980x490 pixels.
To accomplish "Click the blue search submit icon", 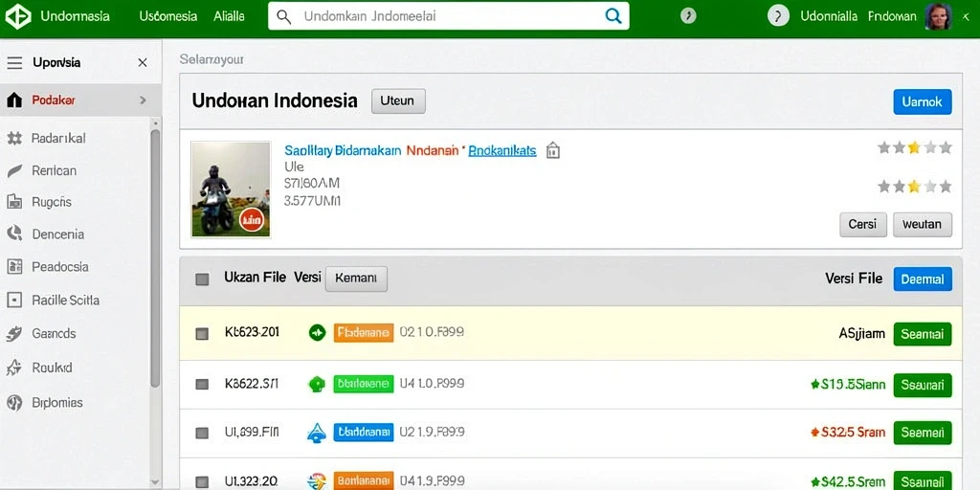I will tap(613, 16).
